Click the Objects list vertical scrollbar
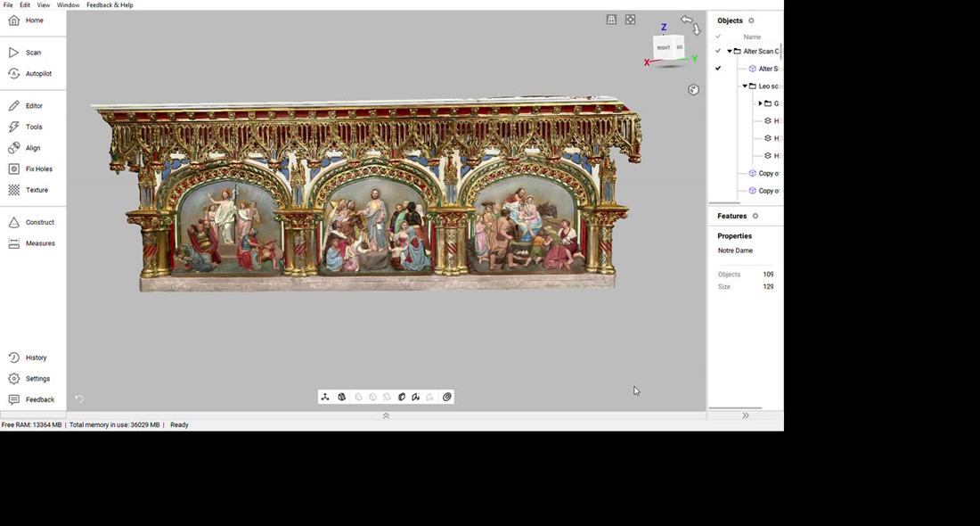The height and width of the screenshot is (526, 980). tap(781, 53)
